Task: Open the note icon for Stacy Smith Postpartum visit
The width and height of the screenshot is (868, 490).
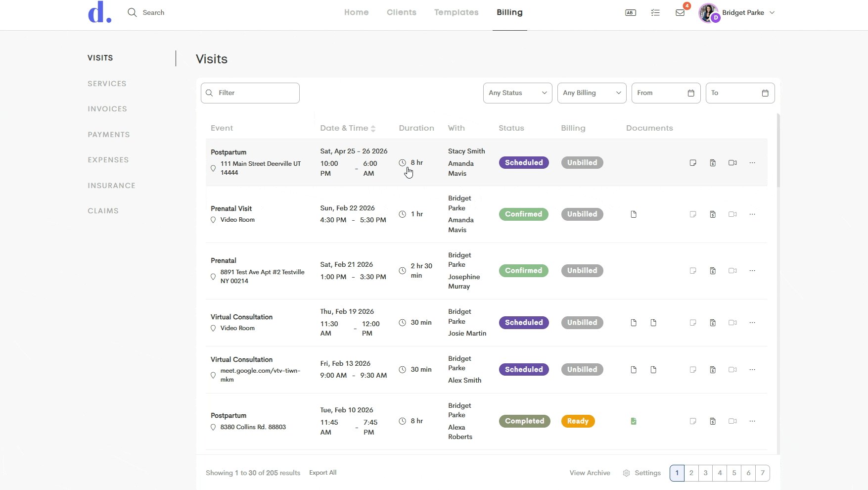Action: coord(693,163)
